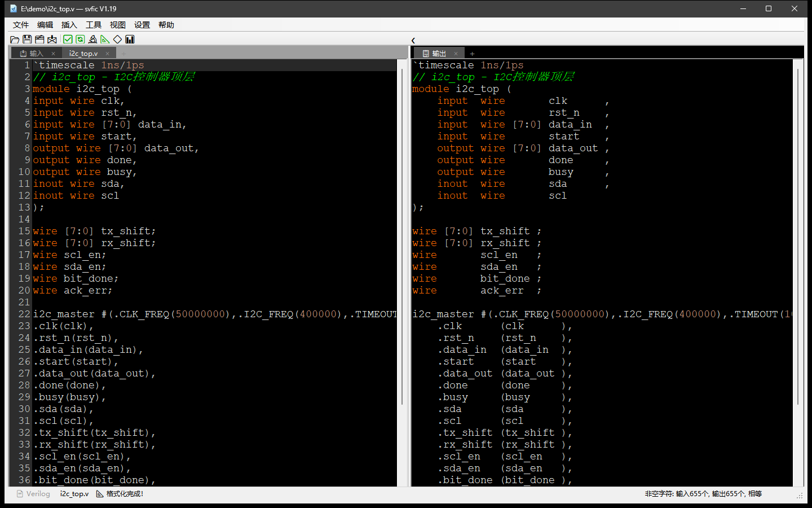This screenshot has width=812, height=508.
Task: Close the 输出 tab
Action: click(x=456, y=54)
